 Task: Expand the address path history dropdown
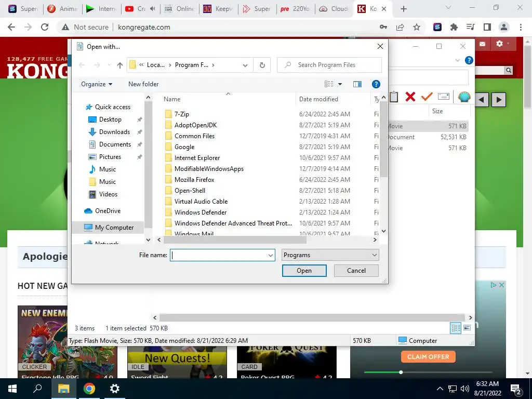pos(245,65)
